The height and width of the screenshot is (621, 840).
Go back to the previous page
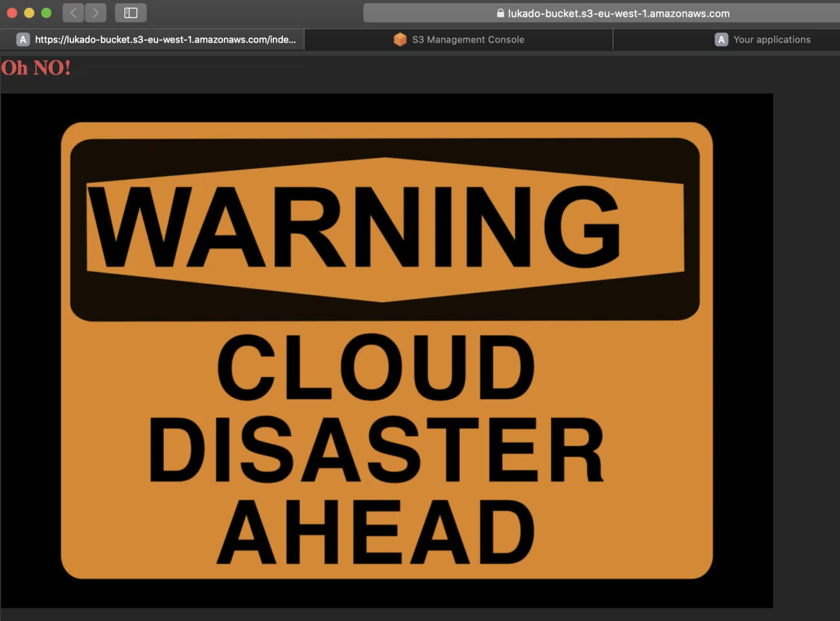pyautogui.click(x=73, y=13)
